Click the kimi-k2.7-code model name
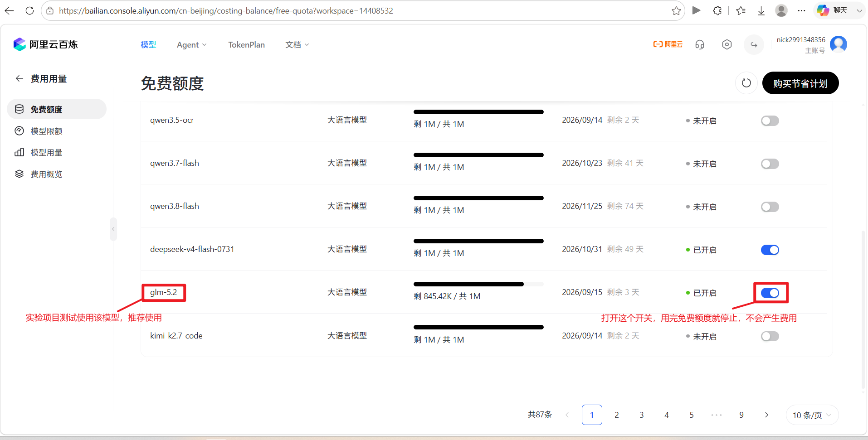Image resolution: width=868 pixels, height=440 pixels. 176,336
